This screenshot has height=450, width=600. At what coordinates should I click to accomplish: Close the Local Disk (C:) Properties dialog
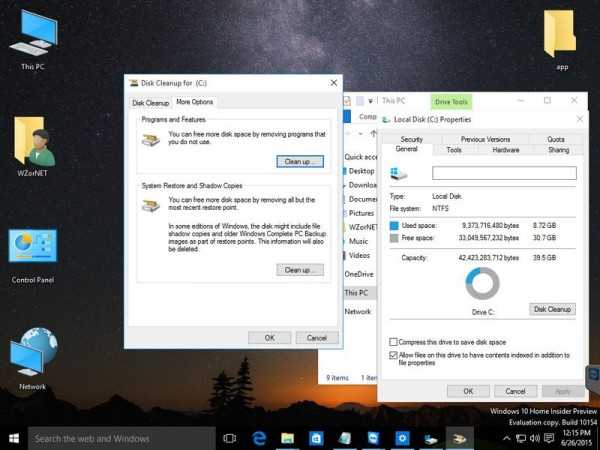[x=580, y=119]
